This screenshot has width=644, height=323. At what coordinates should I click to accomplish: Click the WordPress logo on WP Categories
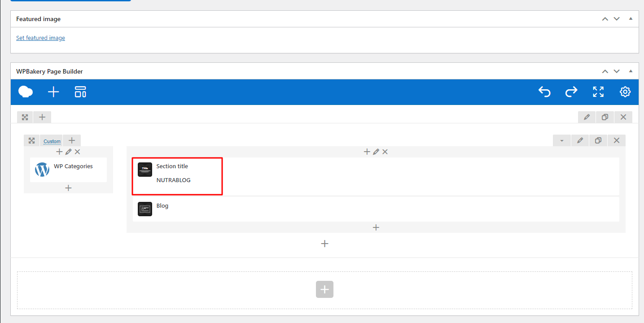click(42, 170)
